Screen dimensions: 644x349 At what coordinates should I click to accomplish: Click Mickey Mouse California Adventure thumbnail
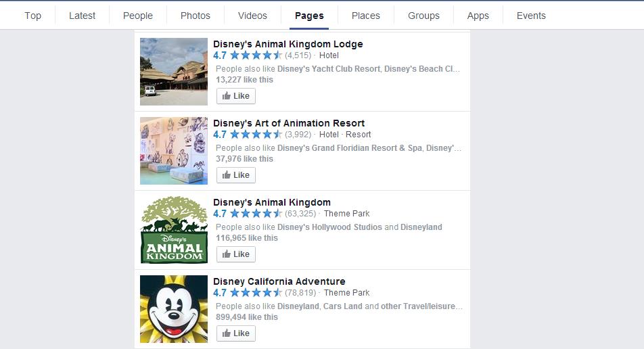174,309
